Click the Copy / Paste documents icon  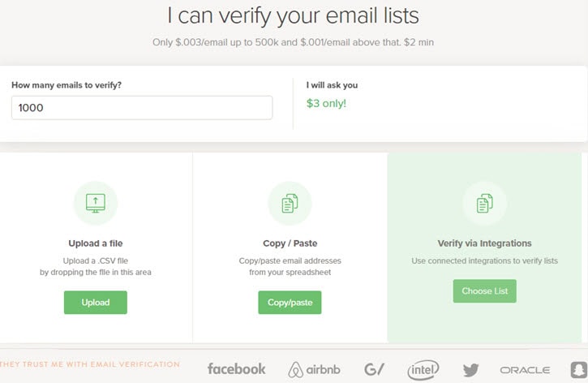click(x=290, y=204)
